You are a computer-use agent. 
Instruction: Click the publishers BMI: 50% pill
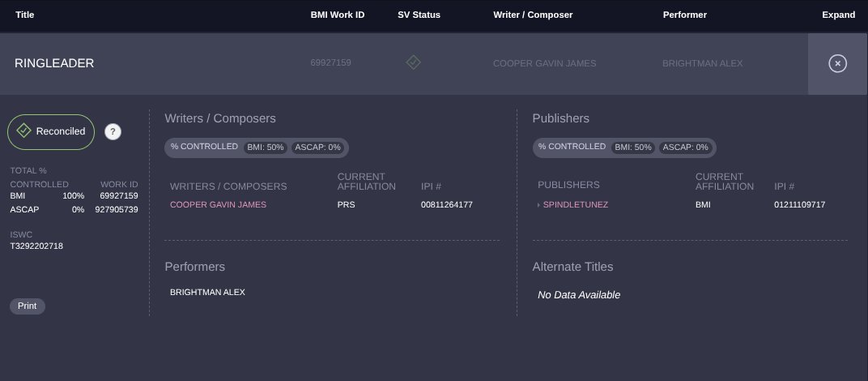[x=632, y=148]
